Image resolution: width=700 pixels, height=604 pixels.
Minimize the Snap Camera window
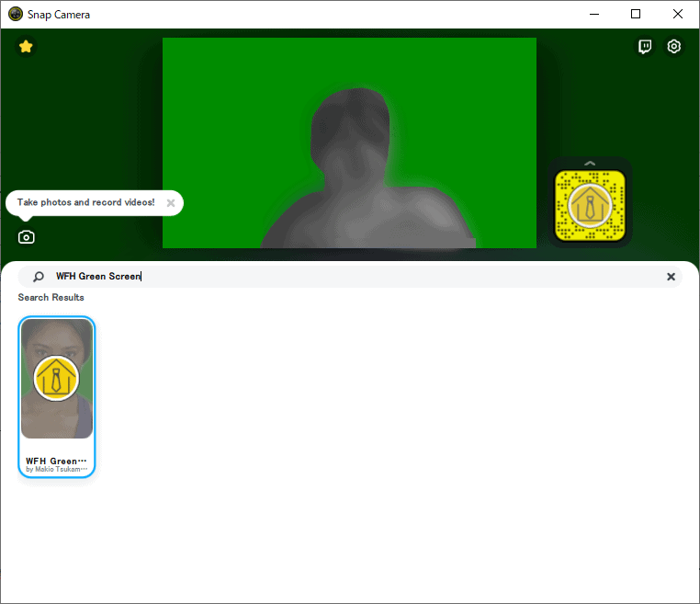click(x=593, y=15)
